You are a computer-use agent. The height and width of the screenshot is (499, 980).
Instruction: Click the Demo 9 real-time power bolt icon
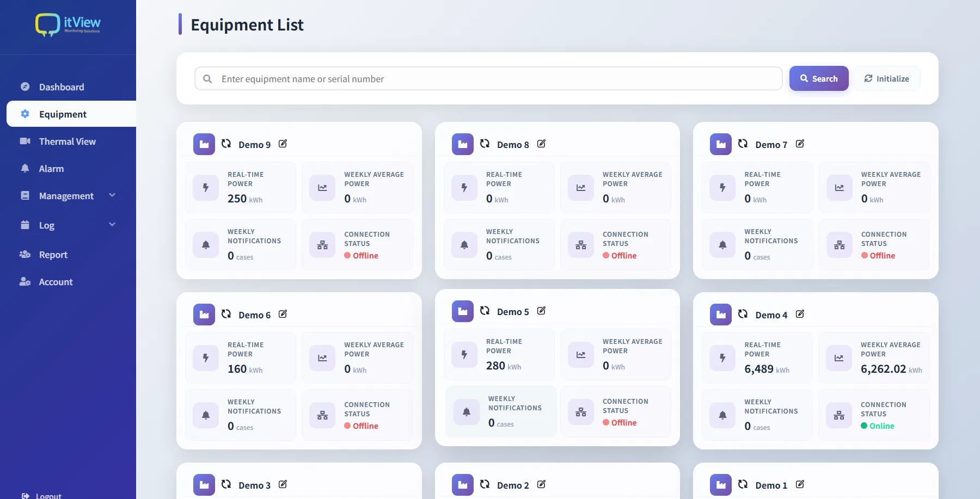point(206,188)
